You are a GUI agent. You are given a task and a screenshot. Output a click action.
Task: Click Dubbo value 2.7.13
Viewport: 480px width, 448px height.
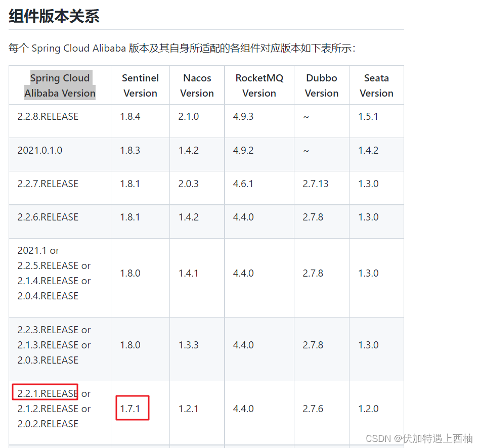pyautogui.click(x=316, y=184)
